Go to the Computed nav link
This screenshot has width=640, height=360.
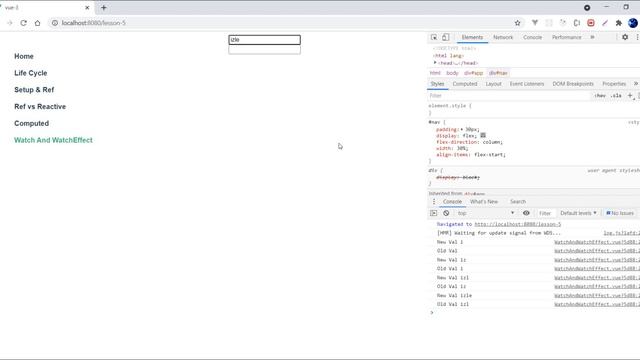[x=31, y=123]
